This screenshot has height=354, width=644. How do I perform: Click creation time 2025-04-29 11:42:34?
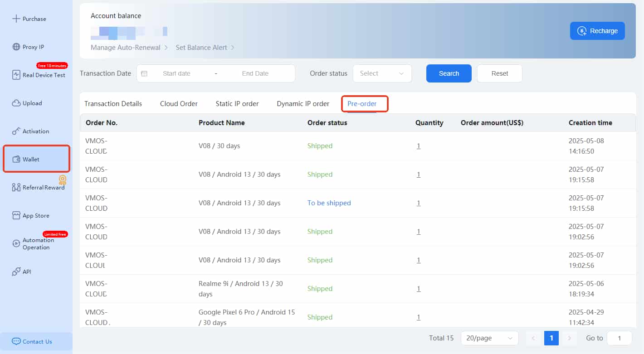click(x=586, y=317)
